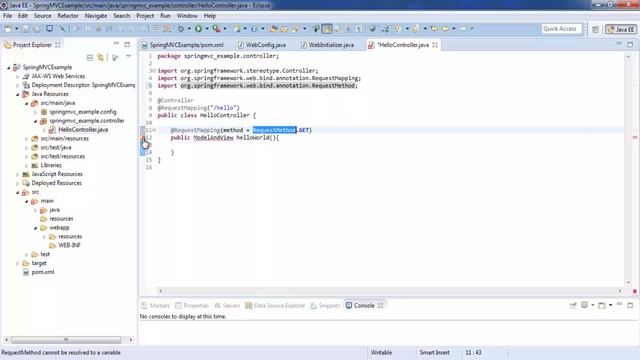
Task: Open the Data Source Explorer tab
Action: tap(275, 305)
